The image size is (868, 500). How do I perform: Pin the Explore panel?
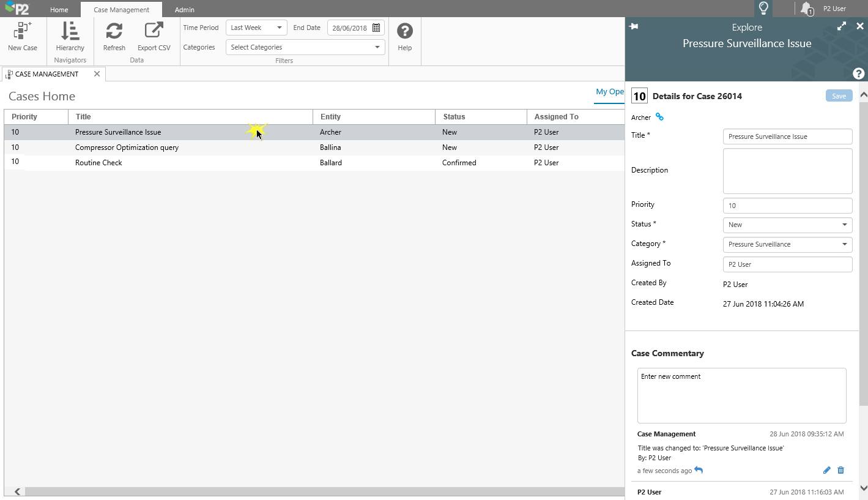click(634, 26)
